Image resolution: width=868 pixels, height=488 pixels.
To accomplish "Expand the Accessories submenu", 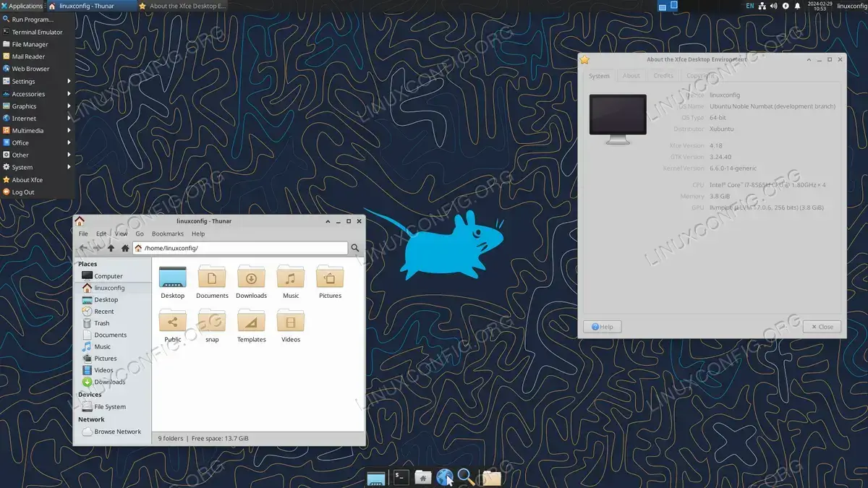I will (x=37, y=94).
